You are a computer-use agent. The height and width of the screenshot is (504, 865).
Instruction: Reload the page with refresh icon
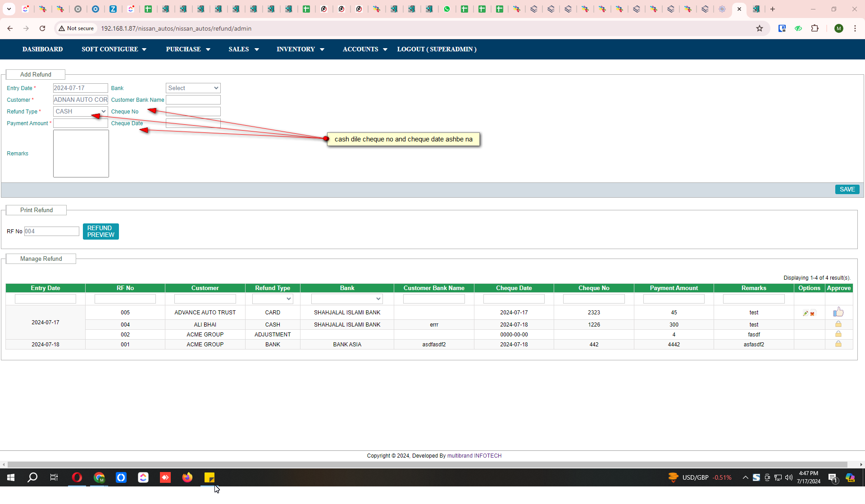click(x=42, y=28)
